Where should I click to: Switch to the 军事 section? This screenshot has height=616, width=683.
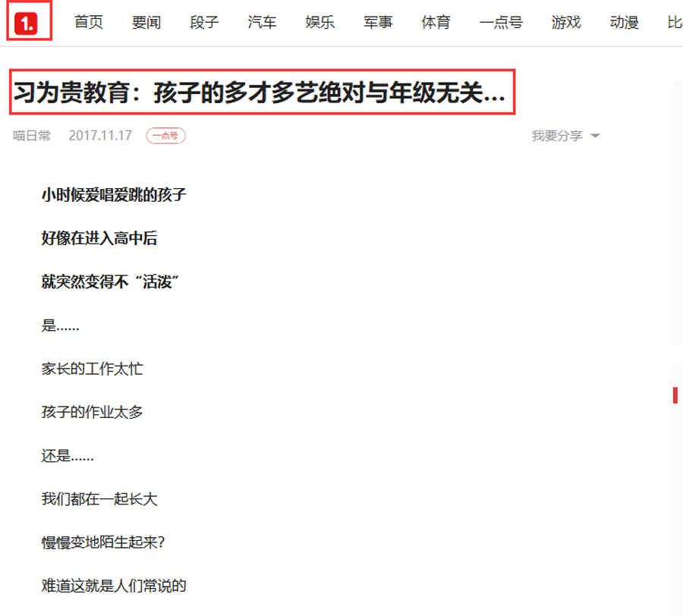[378, 22]
